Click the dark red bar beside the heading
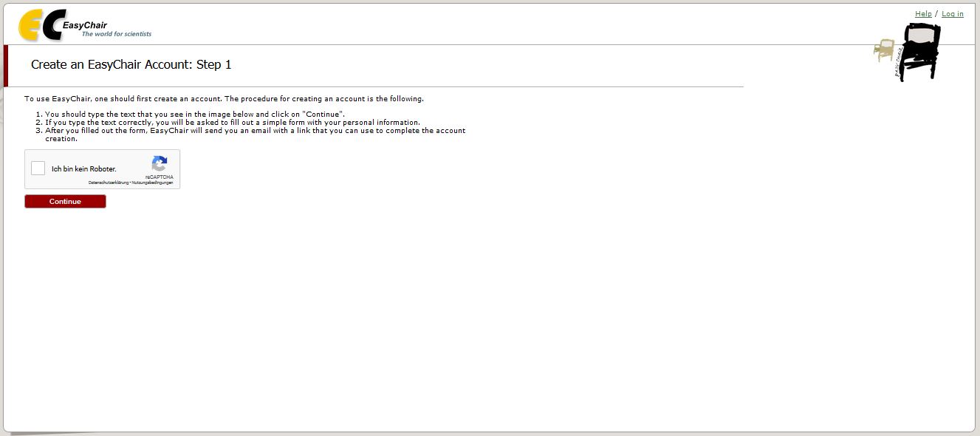Viewport: 980px width, 436px height. point(6,66)
